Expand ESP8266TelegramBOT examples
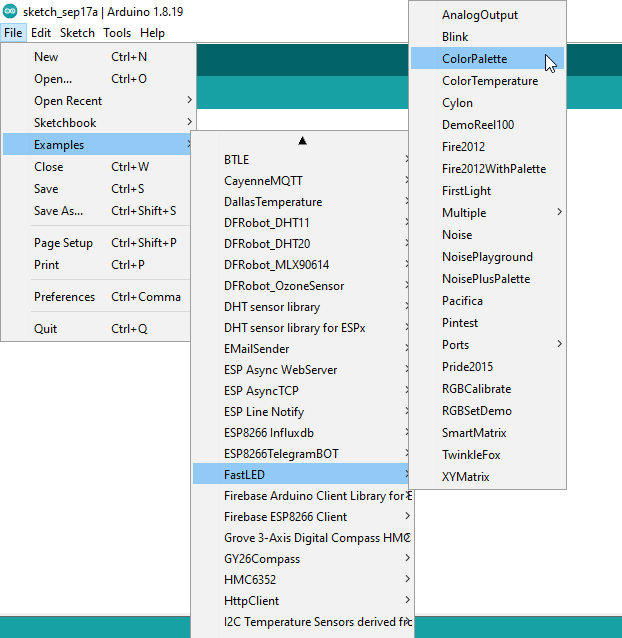This screenshot has width=622, height=638. 302,454
